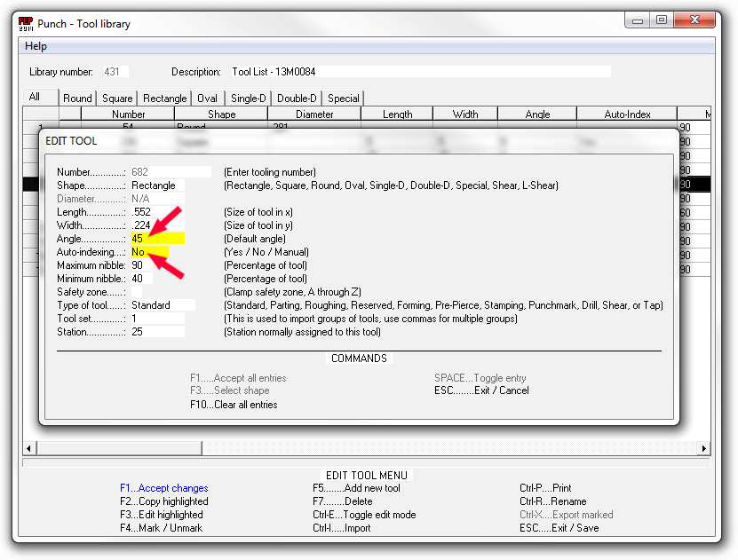Click Ctrl-P Print command

click(545, 488)
